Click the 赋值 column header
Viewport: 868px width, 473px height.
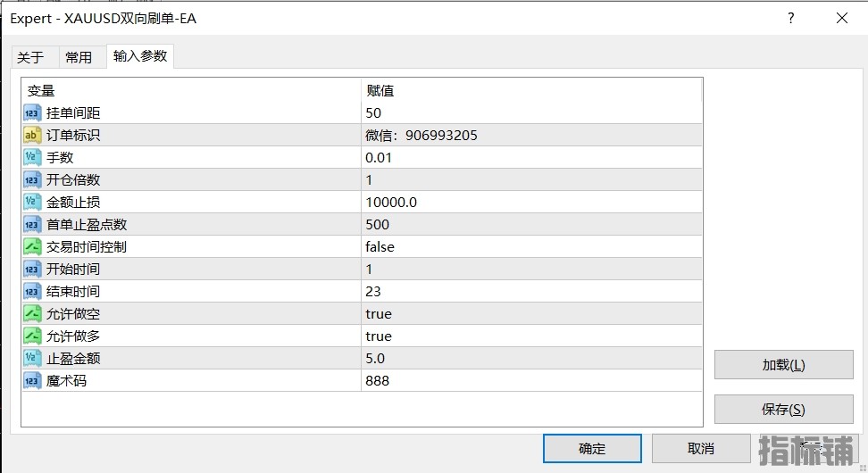coord(531,90)
